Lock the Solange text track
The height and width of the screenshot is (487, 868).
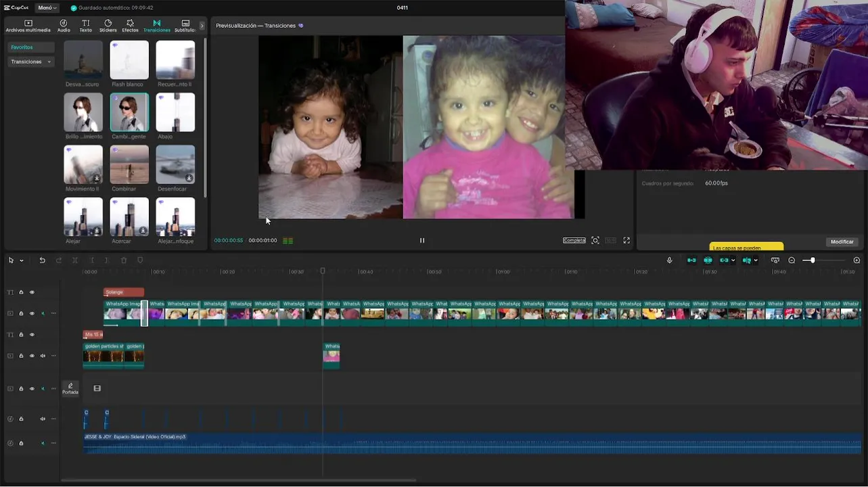[21, 292]
